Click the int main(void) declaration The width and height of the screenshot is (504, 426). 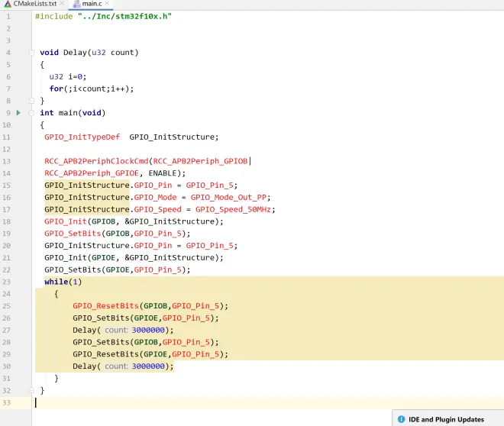click(73, 113)
